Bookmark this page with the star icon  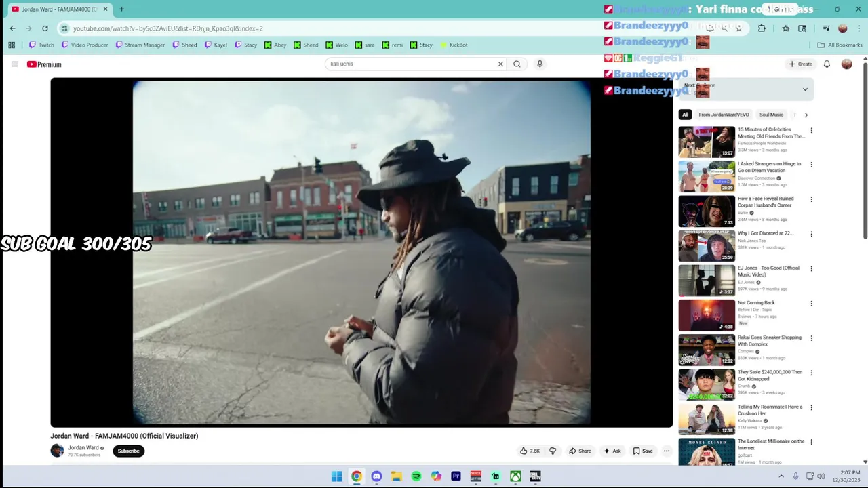pos(738,28)
